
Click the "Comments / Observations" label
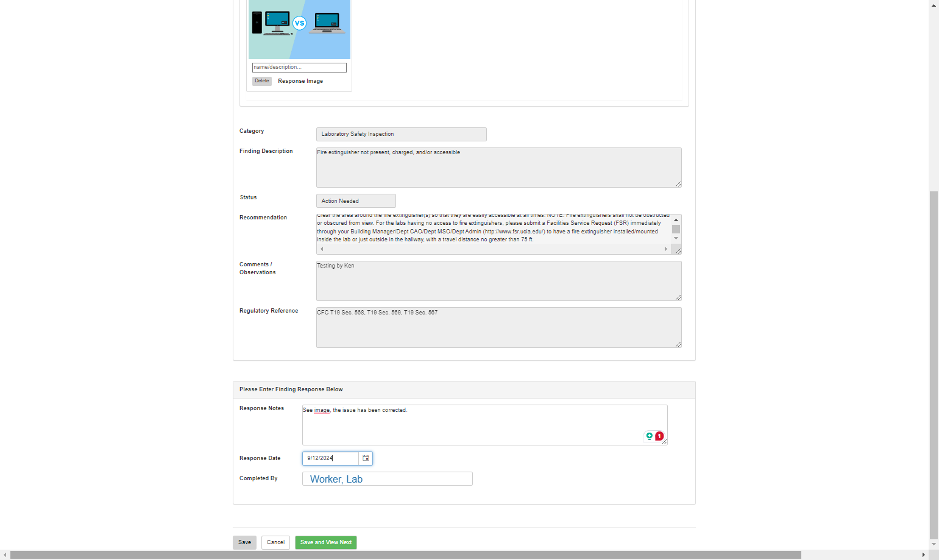click(257, 268)
